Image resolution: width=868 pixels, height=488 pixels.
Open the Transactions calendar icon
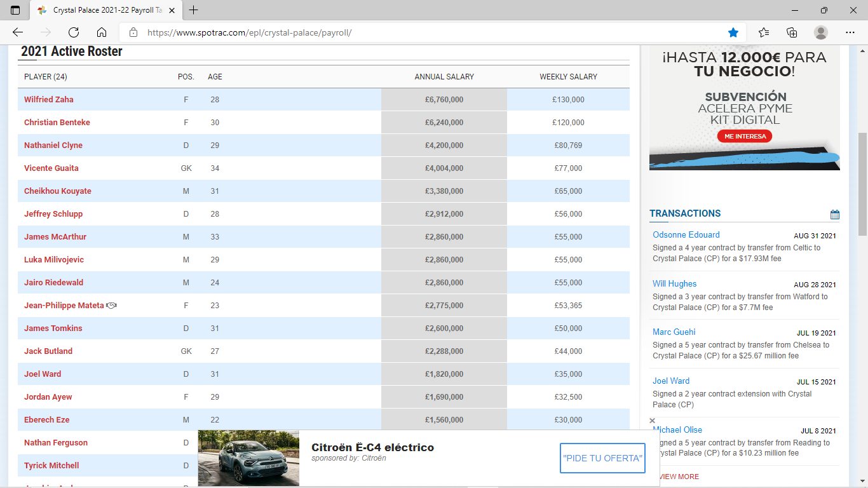834,215
